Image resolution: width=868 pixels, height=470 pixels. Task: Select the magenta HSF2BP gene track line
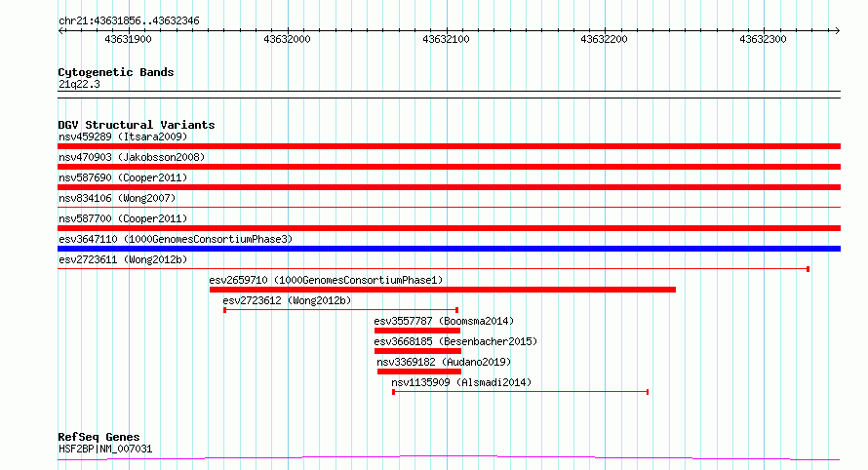449,458
